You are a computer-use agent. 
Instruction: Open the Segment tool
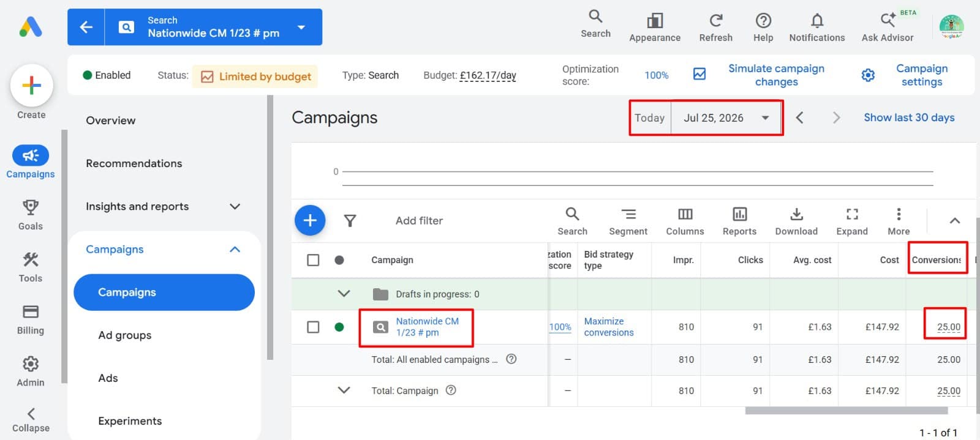628,221
